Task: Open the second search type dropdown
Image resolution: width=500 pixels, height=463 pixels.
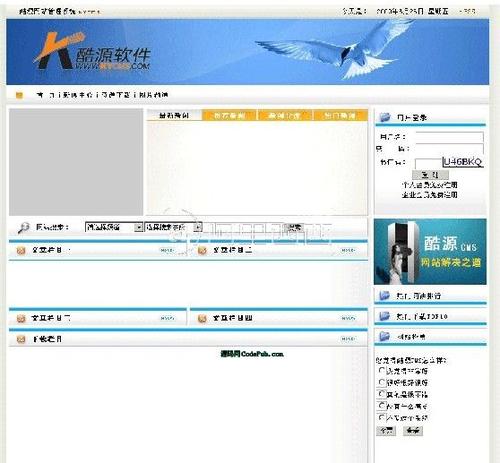Action: pos(173,227)
